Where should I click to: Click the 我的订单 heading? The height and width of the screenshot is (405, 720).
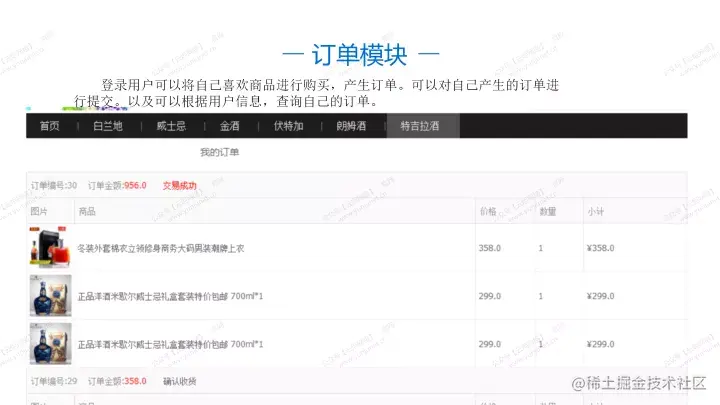219,152
